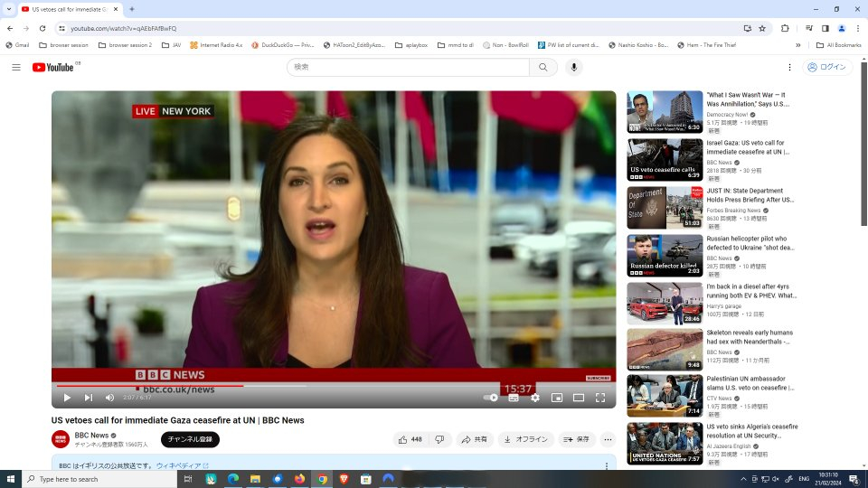Click the search magnifier button
868x488 pixels.
coord(543,67)
